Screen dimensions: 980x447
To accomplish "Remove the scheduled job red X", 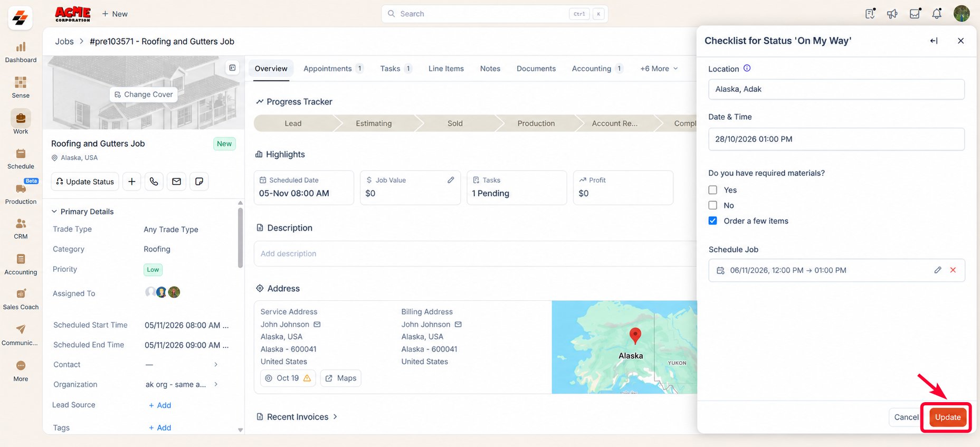I will tap(953, 270).
